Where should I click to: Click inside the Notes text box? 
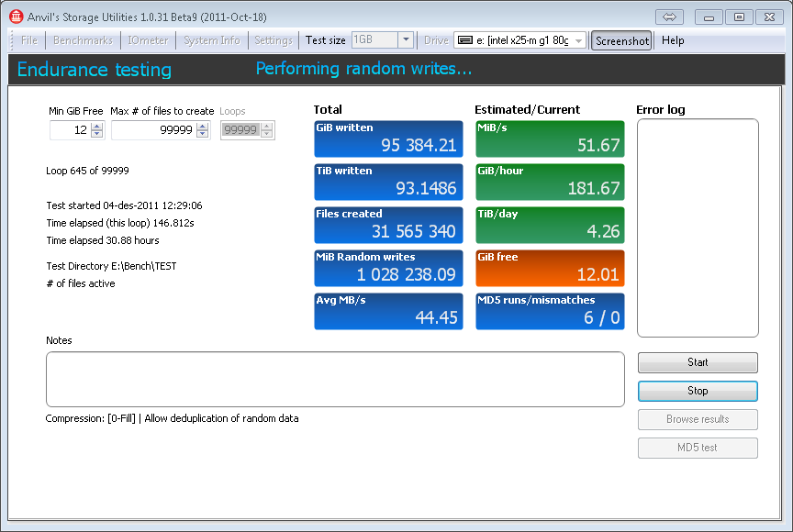click(335, 380)
